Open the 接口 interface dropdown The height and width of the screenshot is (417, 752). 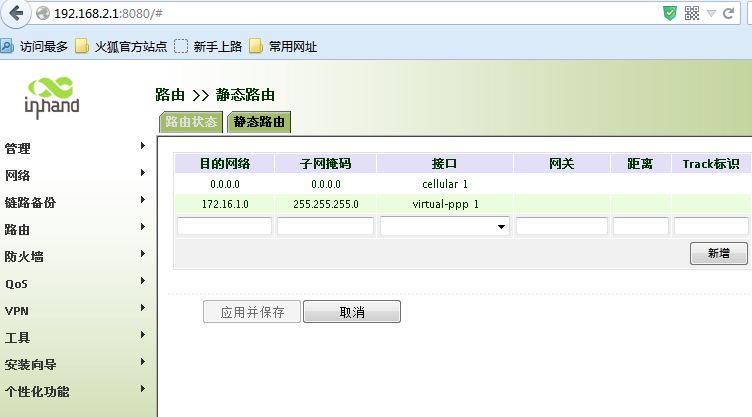445,227
